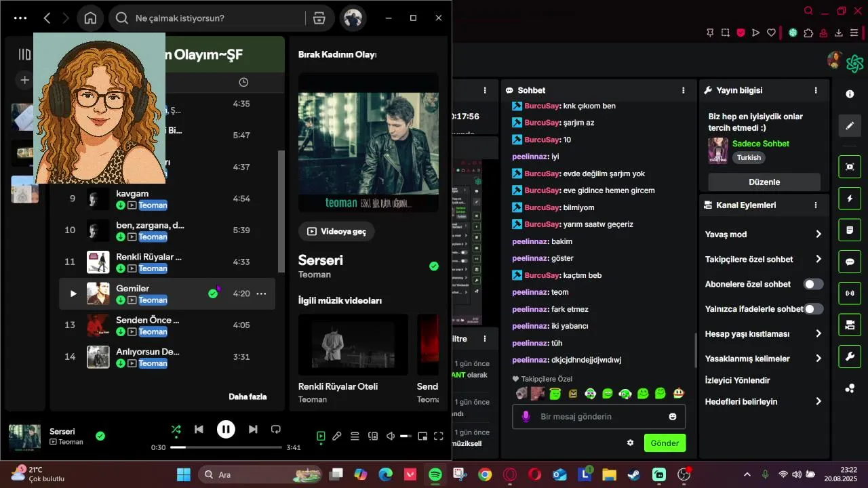Click the pencil edit icon in right sidebar
Viewport: 868px width, 488px height.
tap(850, 125)
